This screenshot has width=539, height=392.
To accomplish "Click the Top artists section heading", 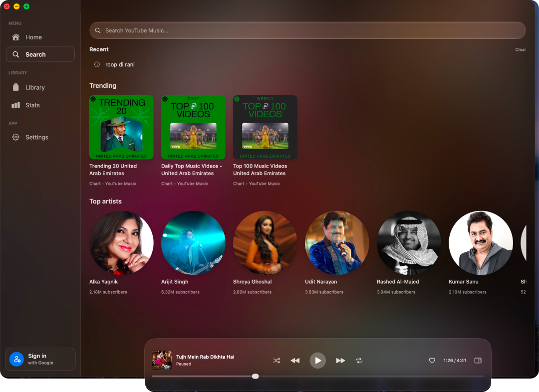I will (105, 201).
